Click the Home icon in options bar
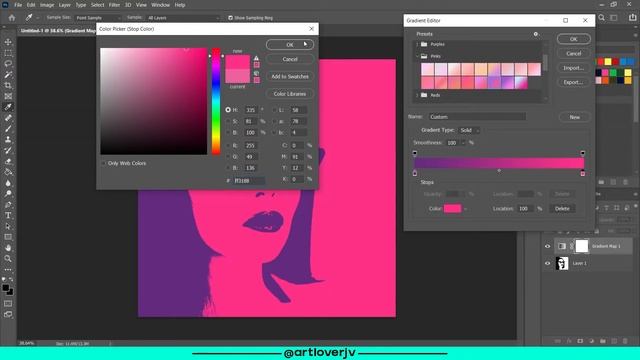Screen dimensions: 640x360 tap(12, 18)
